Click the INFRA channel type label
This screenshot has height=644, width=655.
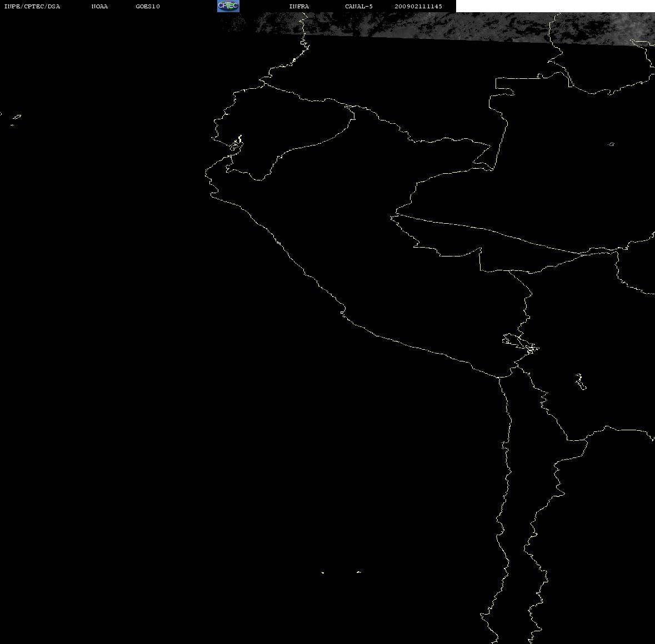(x=299, y=6)
